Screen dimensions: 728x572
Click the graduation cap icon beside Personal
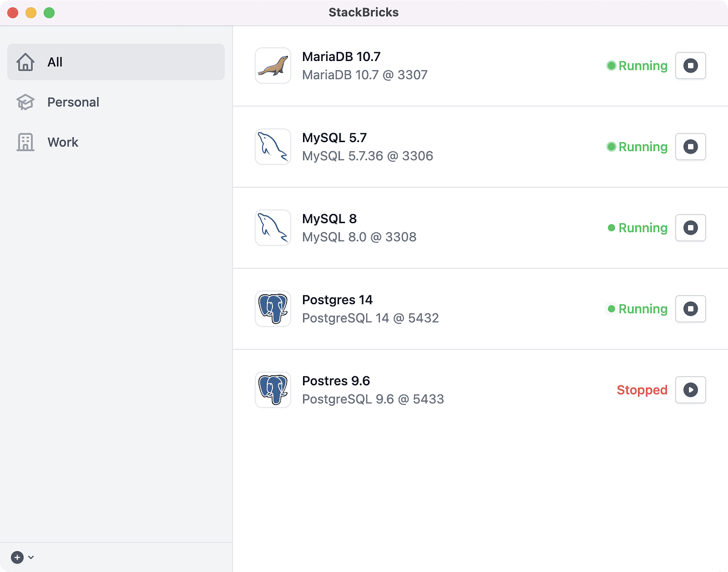point(25,102)
